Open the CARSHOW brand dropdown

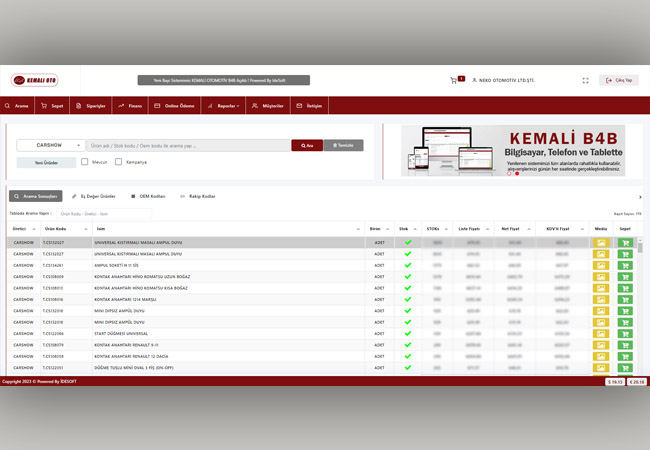pos(51,145)
